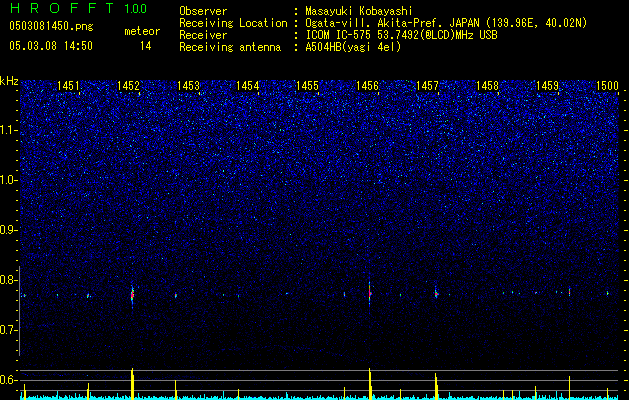Click the 0.8 kHz frequency label

coord(9,280)
